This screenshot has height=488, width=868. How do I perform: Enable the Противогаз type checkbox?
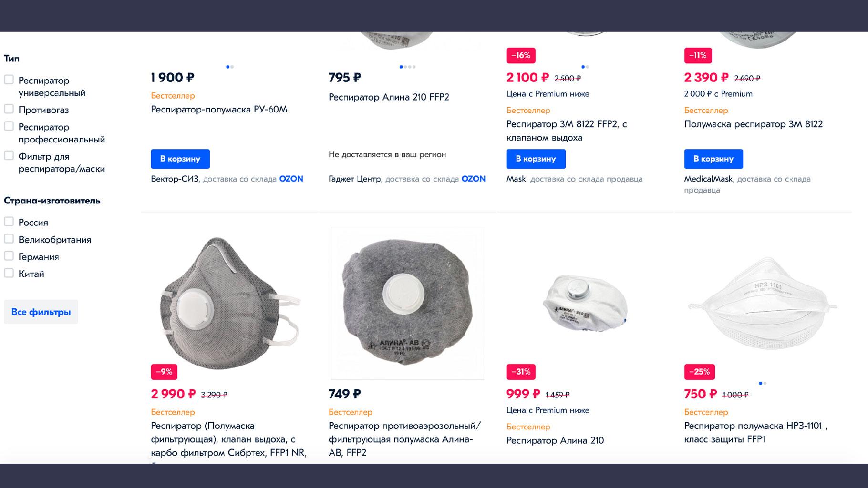click(9, 109)
